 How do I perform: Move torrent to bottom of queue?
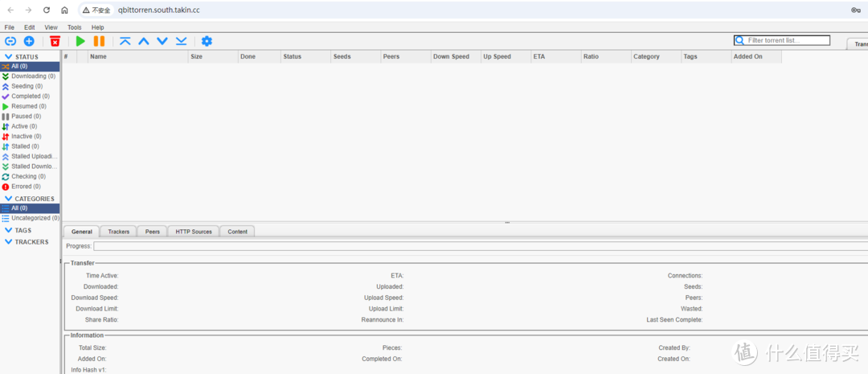pyautogui.click(x=181, y=41)
